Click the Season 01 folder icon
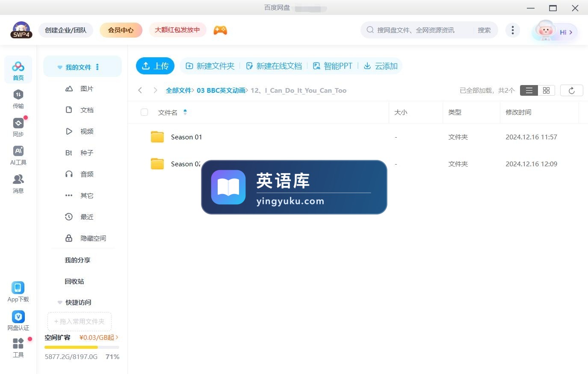 click(x=157, y=137)
